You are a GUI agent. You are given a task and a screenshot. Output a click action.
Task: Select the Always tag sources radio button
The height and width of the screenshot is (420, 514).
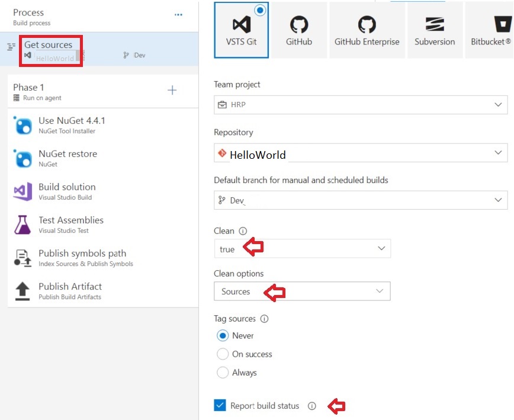223,373
